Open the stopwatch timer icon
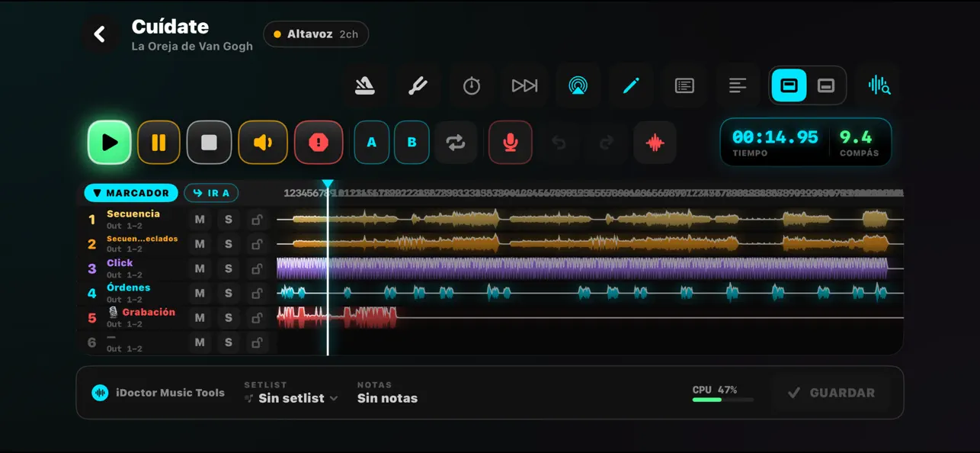The height and width of the screenshot is (453, 980). click(x=472, y=86)
